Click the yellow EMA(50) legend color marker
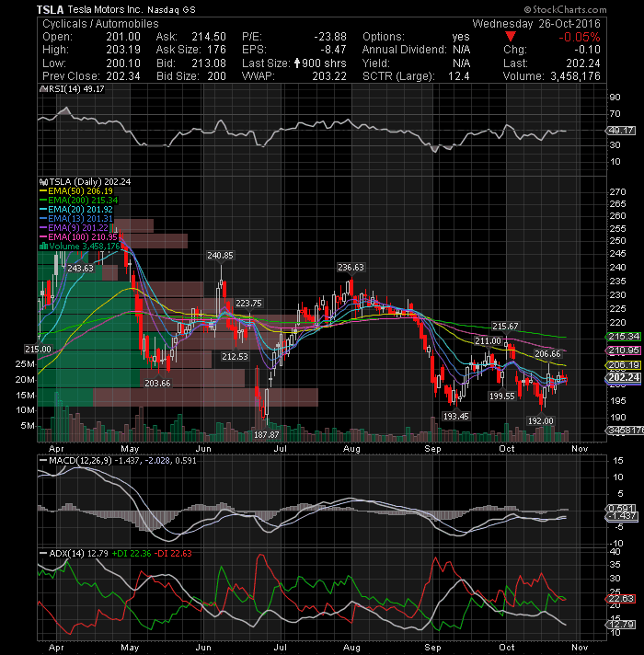 [x=43, y=191]
